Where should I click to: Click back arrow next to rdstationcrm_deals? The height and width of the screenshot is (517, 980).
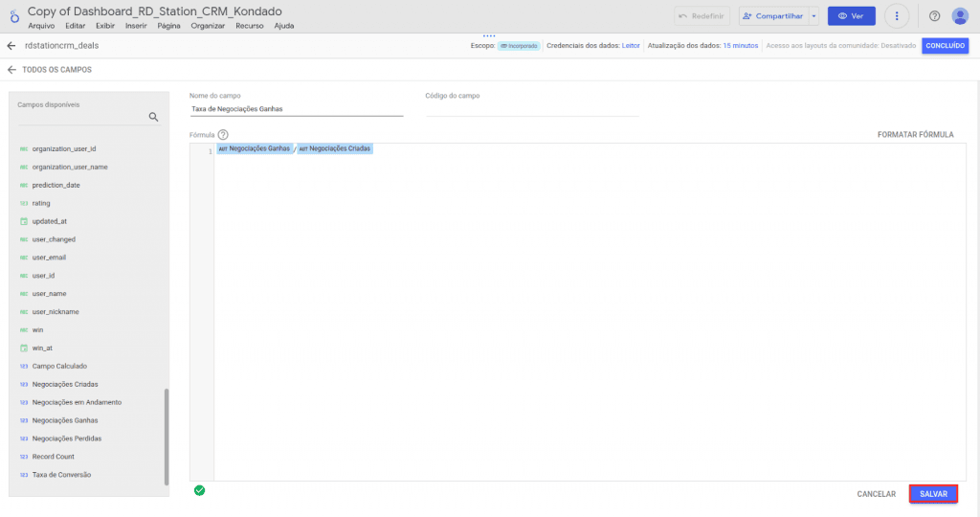click(11, 45)
